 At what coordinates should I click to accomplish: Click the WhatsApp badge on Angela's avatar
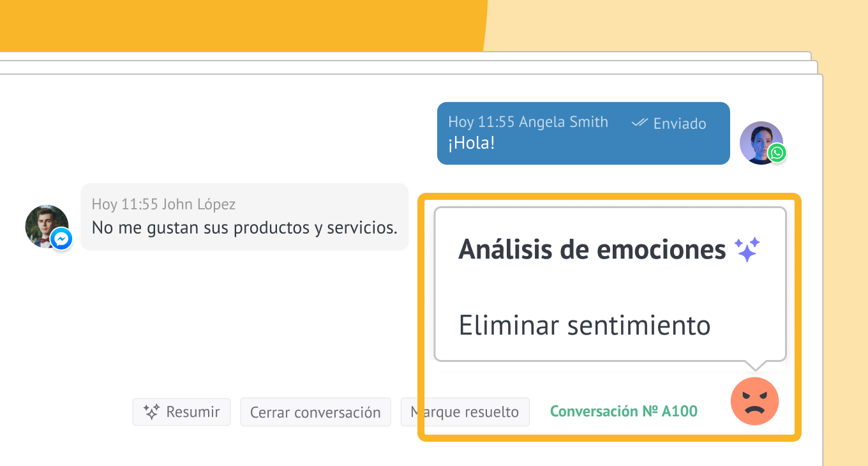[x=777, y=153]
